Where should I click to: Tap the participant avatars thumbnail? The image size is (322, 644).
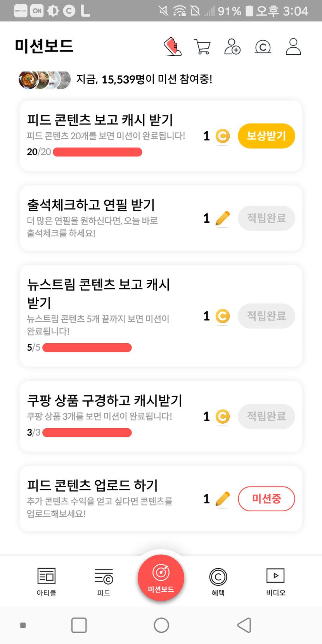pos(45,80)
